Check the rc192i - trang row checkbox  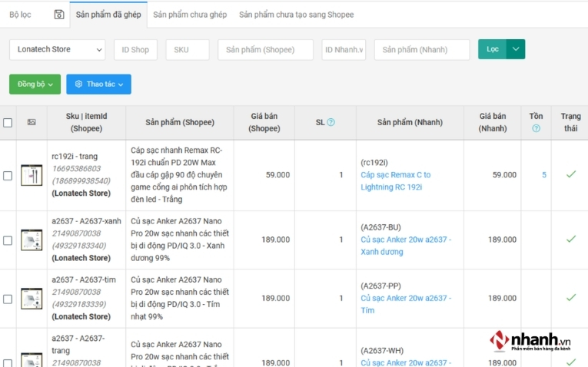coord(8,176)
